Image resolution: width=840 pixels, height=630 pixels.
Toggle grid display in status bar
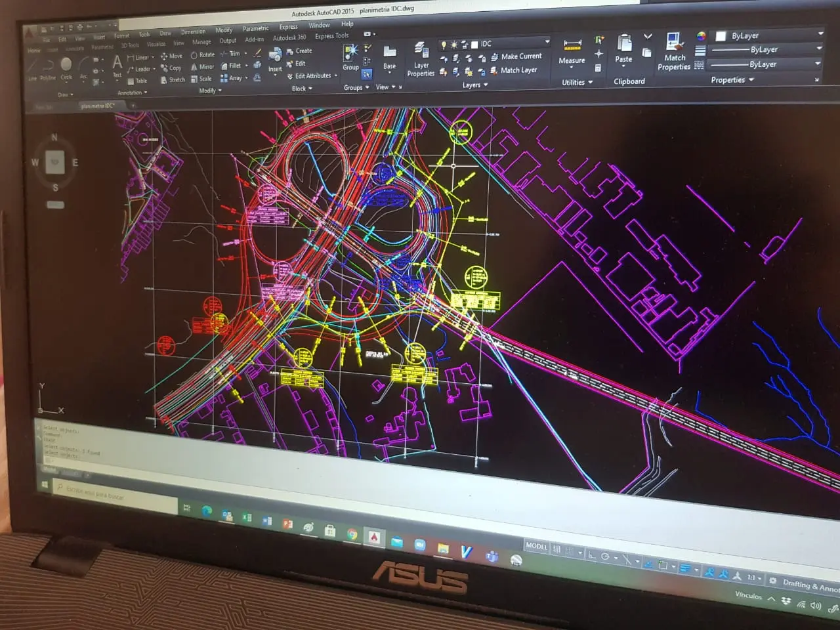point(557,549)
